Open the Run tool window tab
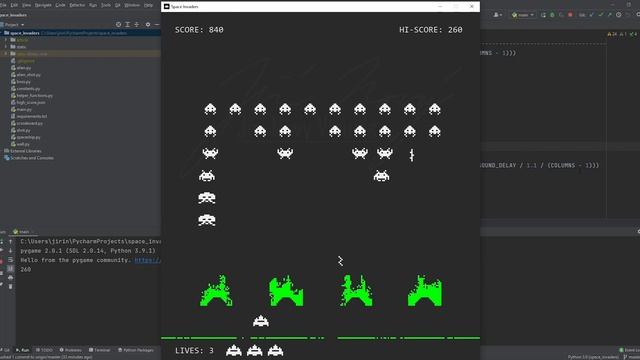This screenshot has height=360, width=640. 22,350
